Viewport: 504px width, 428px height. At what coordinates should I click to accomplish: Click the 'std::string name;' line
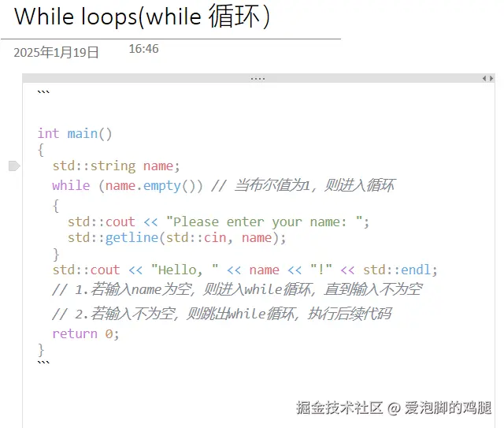pos(116,166)
